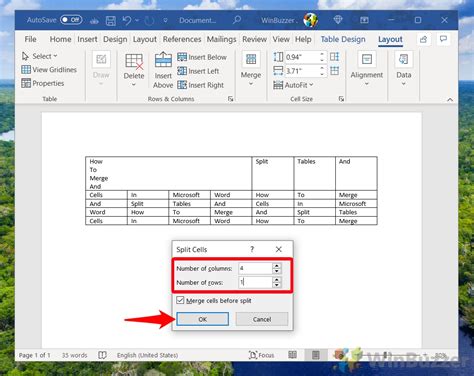The width and height of the screenshot is (474, 376).
Task: Open the Draw dropdown
Action: (x=101, y=69)
